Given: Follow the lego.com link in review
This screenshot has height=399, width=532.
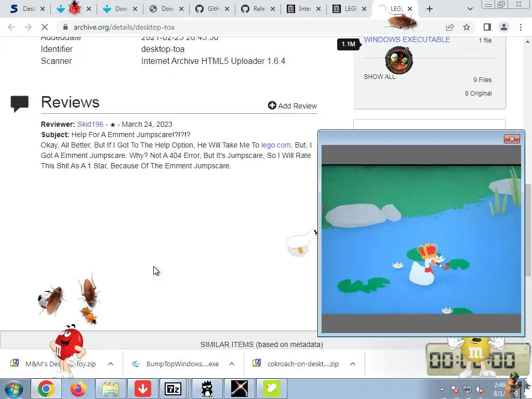Looking at the screenshot, I should [276, 145].
